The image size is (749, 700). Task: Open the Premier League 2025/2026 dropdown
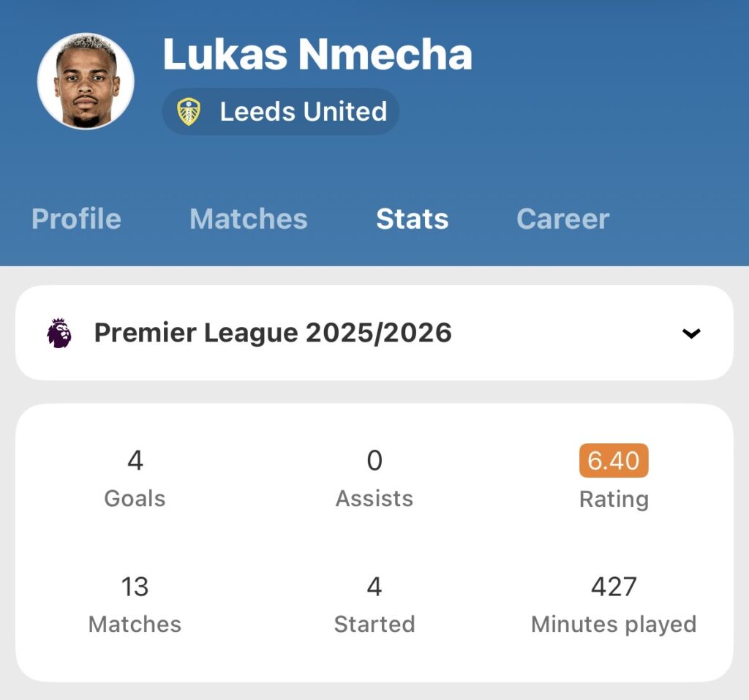(272, 333)
